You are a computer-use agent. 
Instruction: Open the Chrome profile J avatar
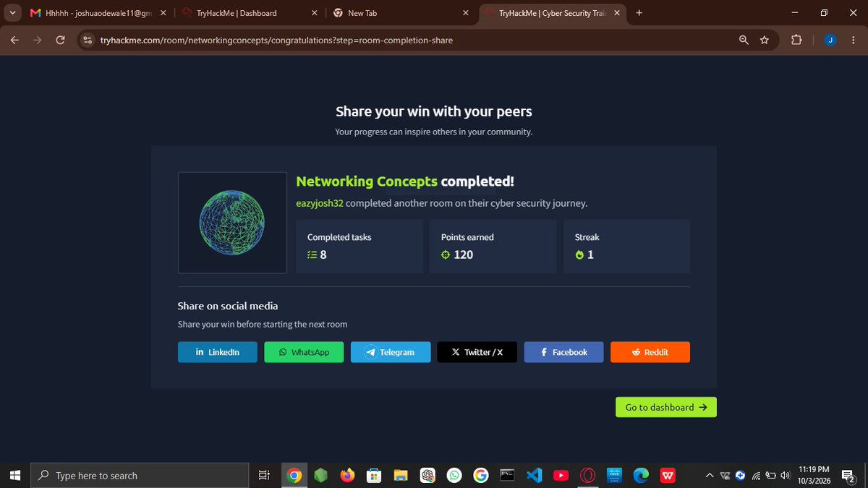[x=830, y=40]
